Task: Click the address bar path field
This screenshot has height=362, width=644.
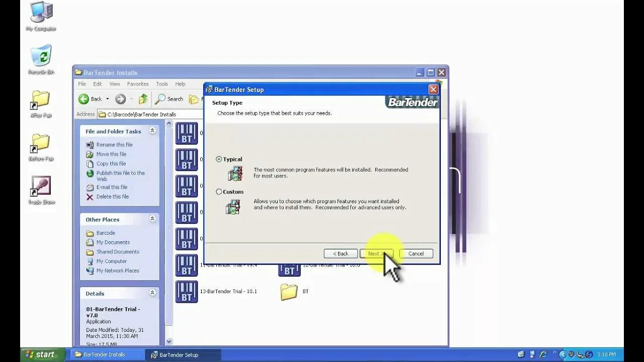Action: (x=151, y=114)
